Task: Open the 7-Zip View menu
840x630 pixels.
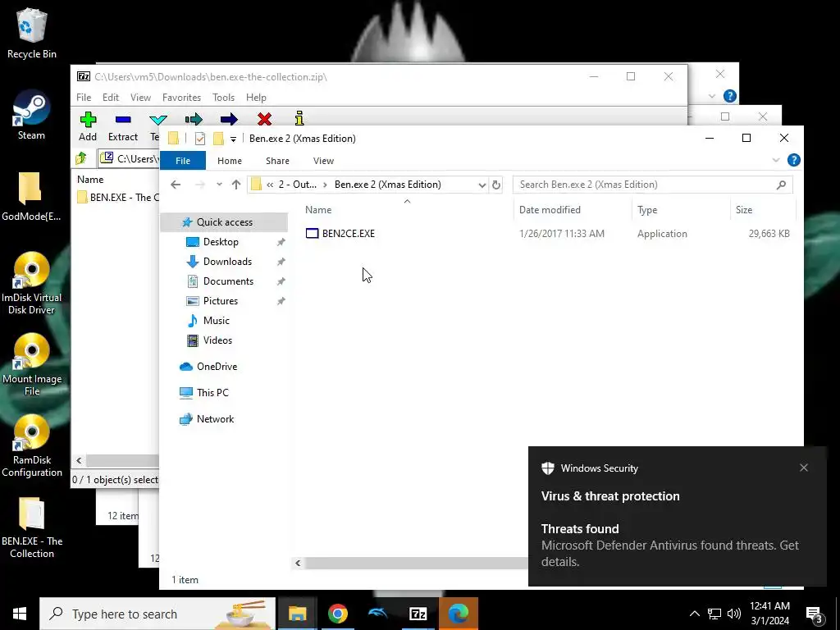Action: pos(140,98)
